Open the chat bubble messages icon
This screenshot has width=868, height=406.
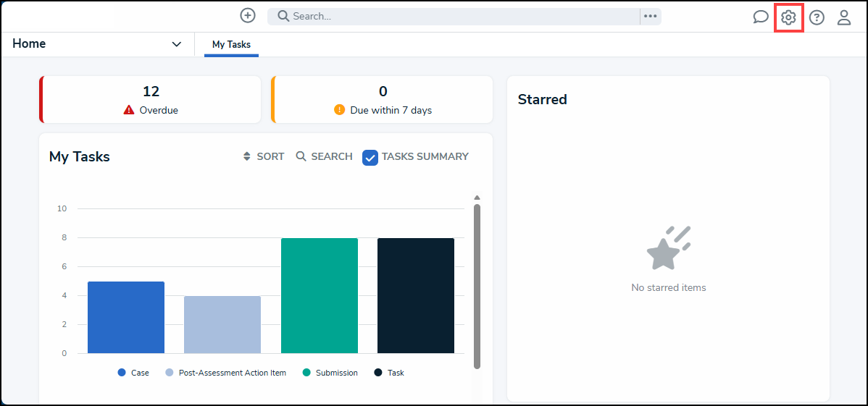pyautogui.click(x=760, y=17)
